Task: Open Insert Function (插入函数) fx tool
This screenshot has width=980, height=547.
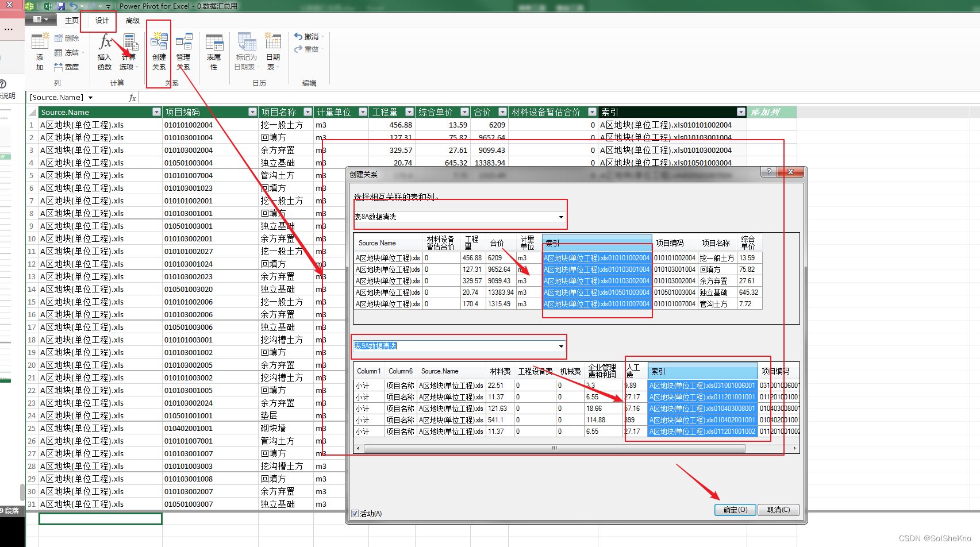Action: tap(105, 52)
